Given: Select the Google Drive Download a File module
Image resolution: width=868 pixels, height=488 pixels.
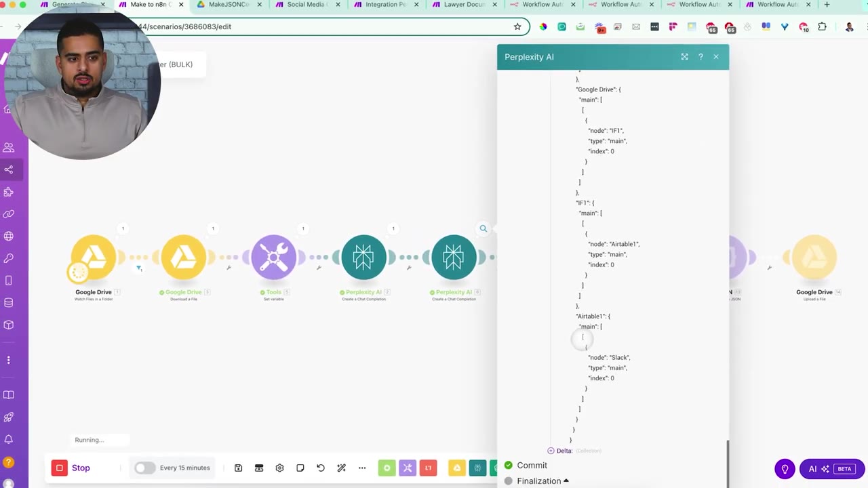Looking at the screenshot, I should (184, 257).
